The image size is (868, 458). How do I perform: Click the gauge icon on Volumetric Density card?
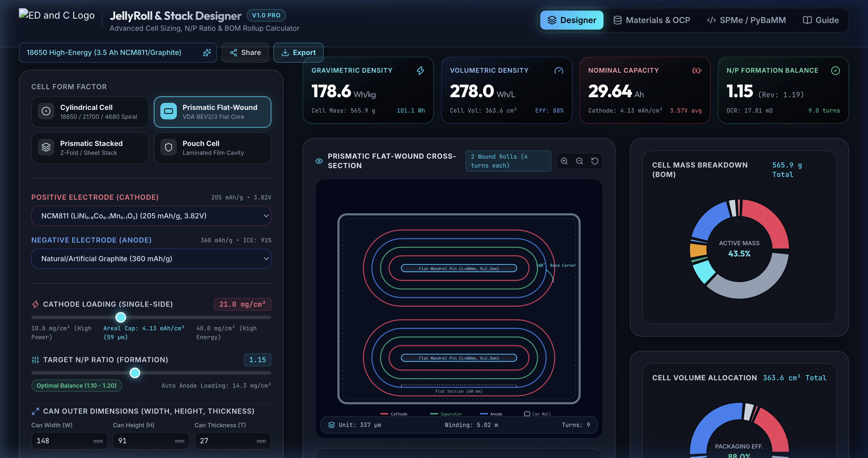(559, 71)
